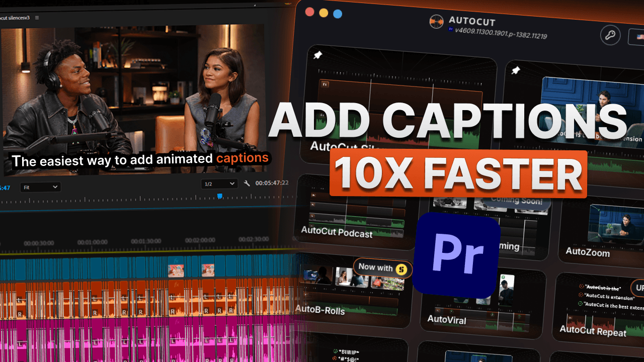Click the 00:01:30:00 mark on timeline ruler
The height and width of the screenshot is (362, 644).
tap(146, 241)
